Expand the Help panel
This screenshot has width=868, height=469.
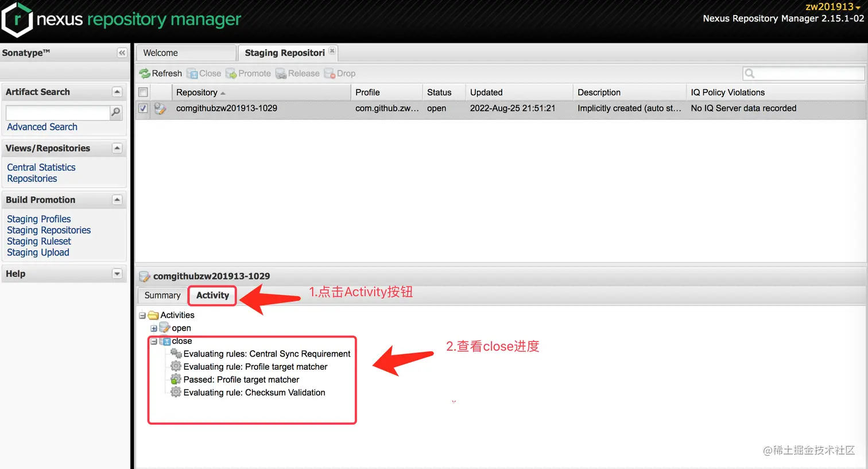tap(117, 274)
